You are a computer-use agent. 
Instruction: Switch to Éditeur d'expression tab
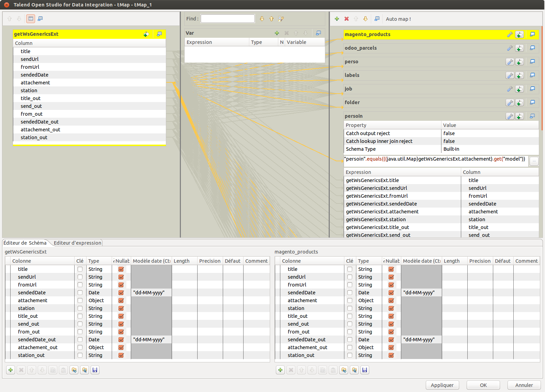77,243
